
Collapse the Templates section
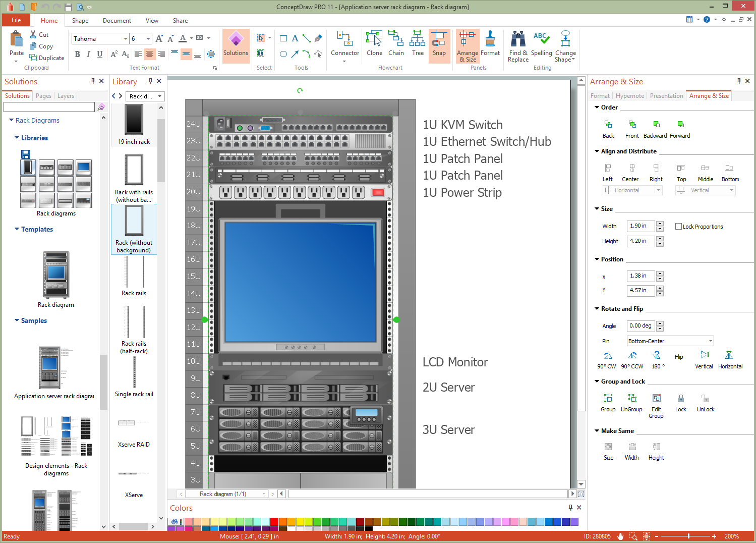pyautogui.click(x=17, y=229)
